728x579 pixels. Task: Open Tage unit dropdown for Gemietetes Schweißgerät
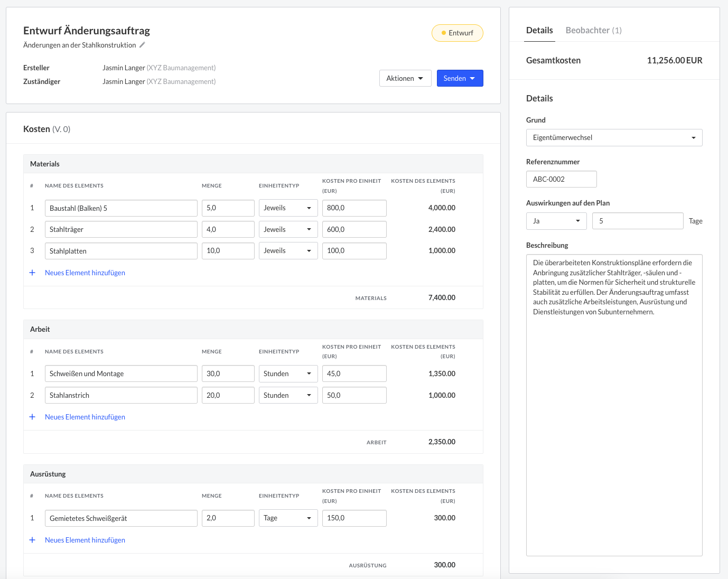tap(288, 518)
